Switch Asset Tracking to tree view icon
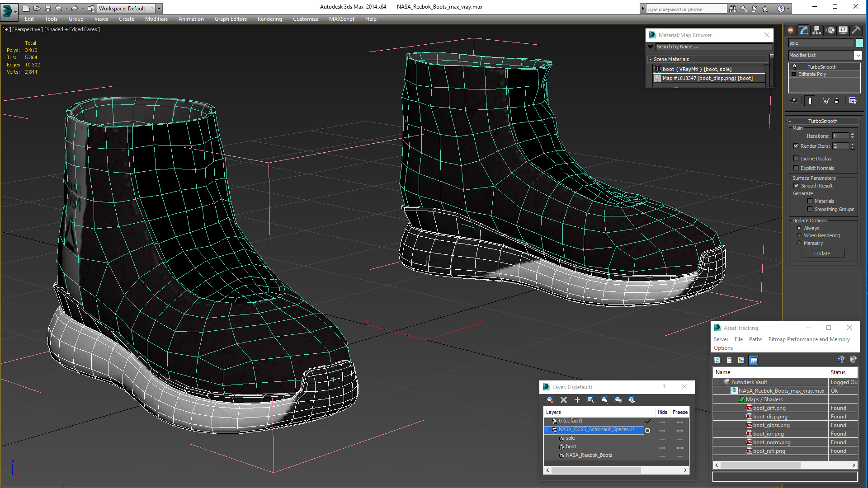The image size is (868, 488). click(x=741, y=360)
